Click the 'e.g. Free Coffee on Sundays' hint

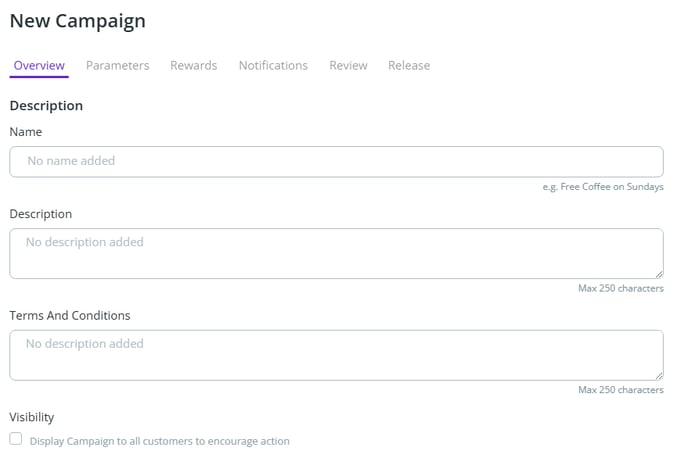603,187
